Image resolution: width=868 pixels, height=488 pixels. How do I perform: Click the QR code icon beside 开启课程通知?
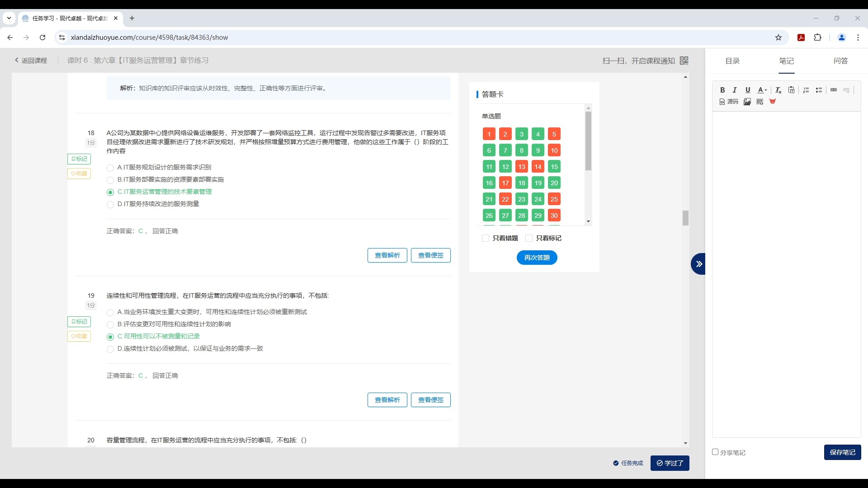click(x=684, y=61)
